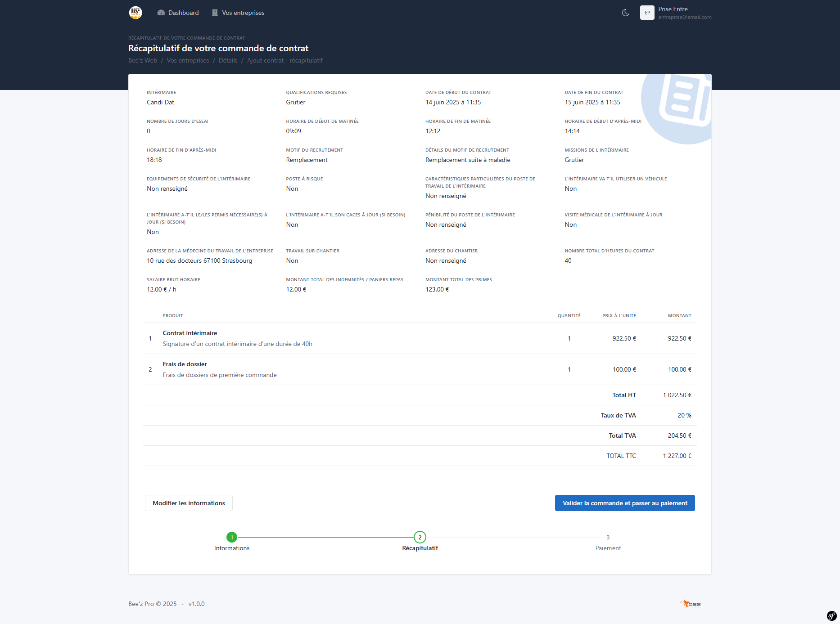
Task: Select step 1 Informations circle
Action: tap(232, 537)
